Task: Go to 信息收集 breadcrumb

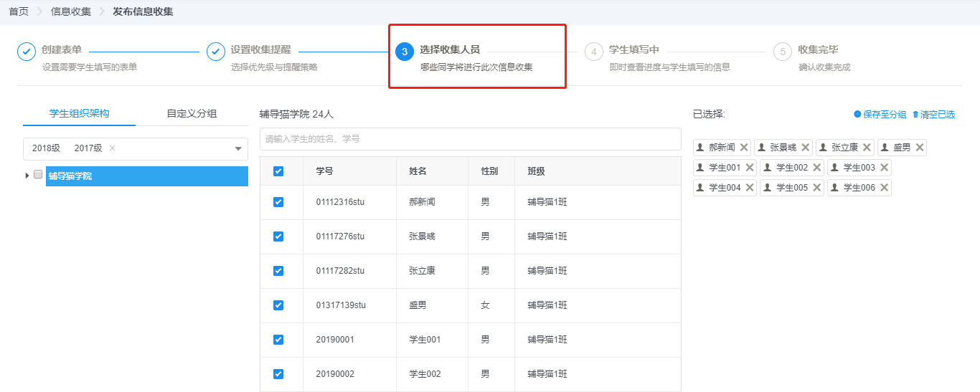Action: (71, 11)
